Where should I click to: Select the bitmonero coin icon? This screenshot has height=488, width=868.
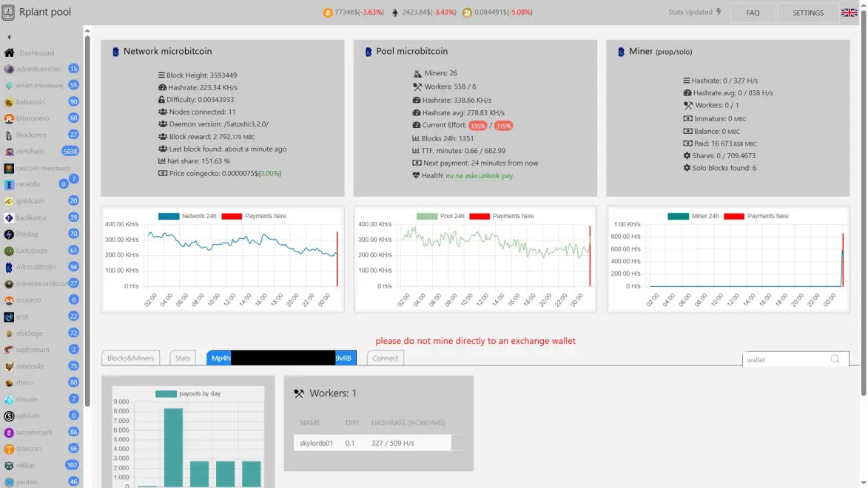(x=9, y=118)
